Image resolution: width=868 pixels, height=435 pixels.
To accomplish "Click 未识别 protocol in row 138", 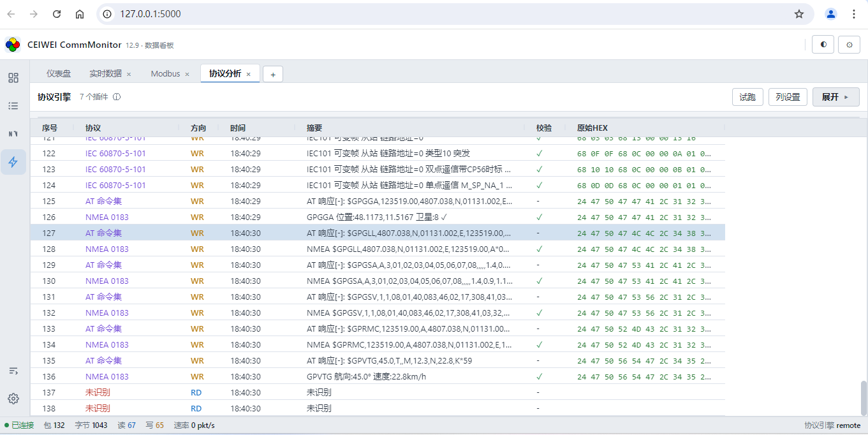I will pos(98,408).
